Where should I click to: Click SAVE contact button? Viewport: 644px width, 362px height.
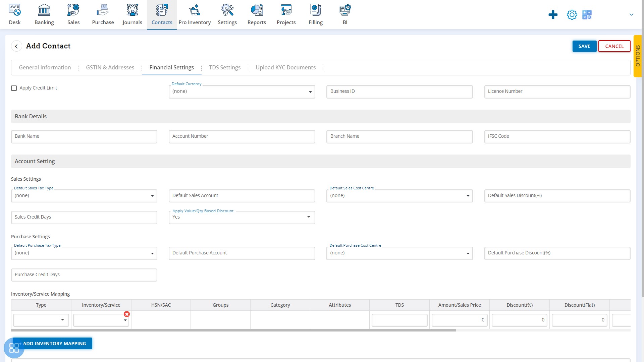pos(584,46)
